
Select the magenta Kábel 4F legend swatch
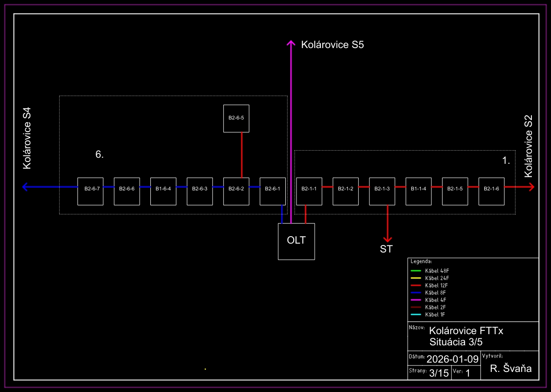pos(415,300)
